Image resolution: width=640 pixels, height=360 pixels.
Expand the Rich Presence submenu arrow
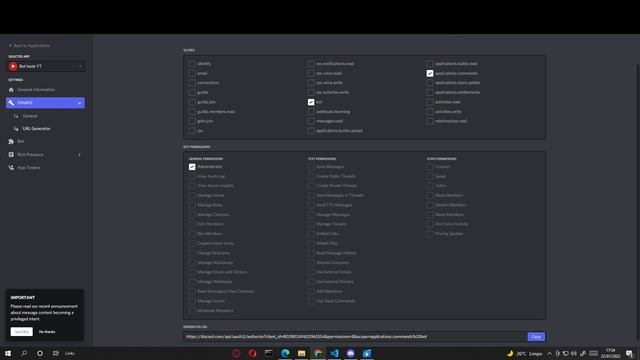point(79,155)
